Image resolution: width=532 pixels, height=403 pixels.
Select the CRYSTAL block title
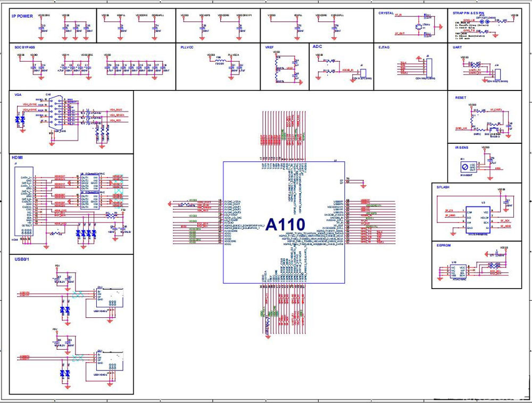(x=386, y=13)
